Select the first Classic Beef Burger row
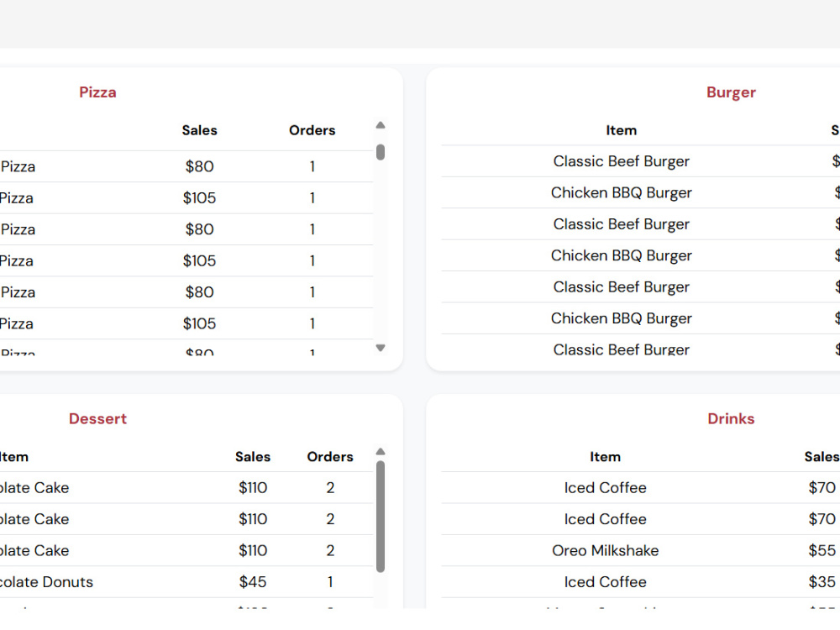 pos(641,161)
